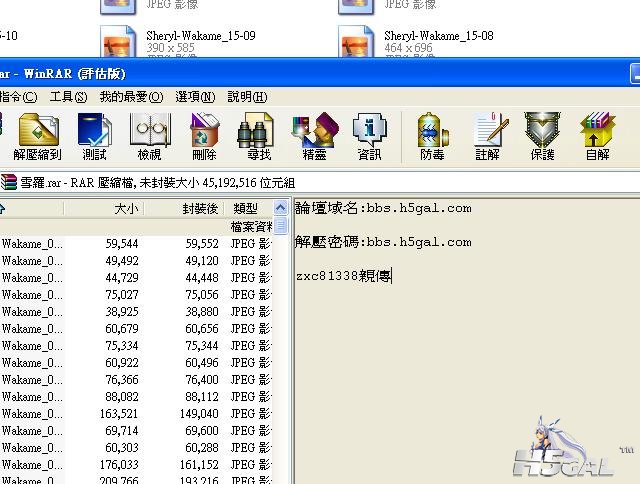Sort the list by the Size (大小) column
This screenshot has height=484, width=640.
tap(104, 209)
